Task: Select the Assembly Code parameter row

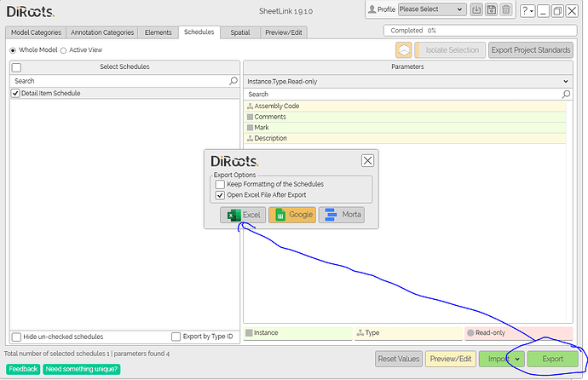Action: pyautogui.click(x=406, y=106)
